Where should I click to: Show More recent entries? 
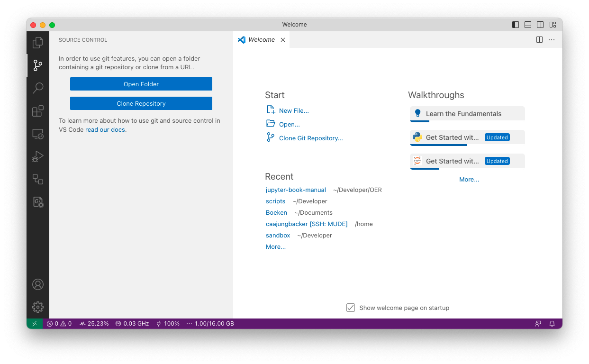pos(275,246)
